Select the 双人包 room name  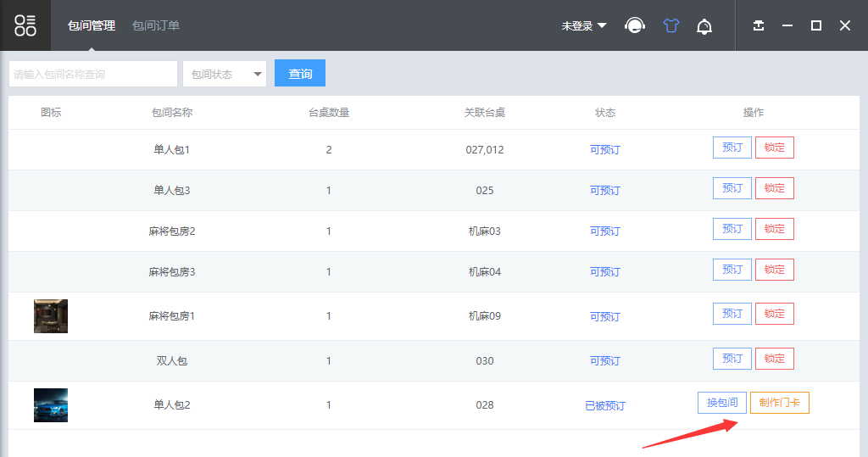click(171, 360)
